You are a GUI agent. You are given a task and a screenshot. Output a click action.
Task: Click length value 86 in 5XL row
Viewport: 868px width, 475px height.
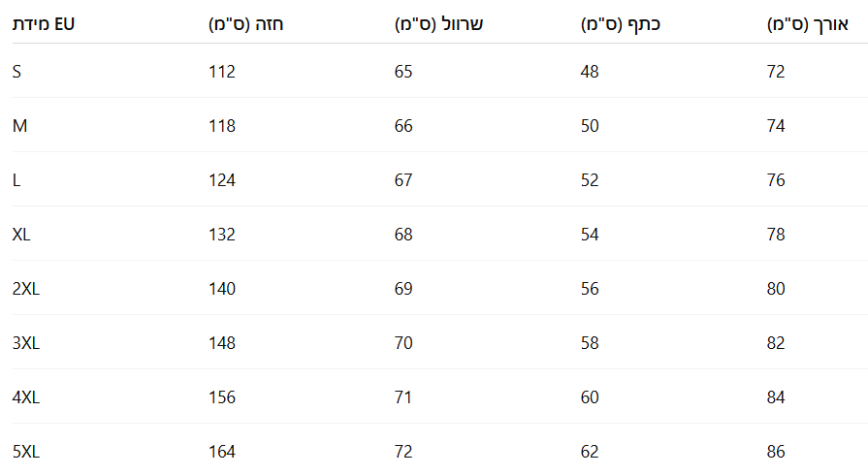776,452
